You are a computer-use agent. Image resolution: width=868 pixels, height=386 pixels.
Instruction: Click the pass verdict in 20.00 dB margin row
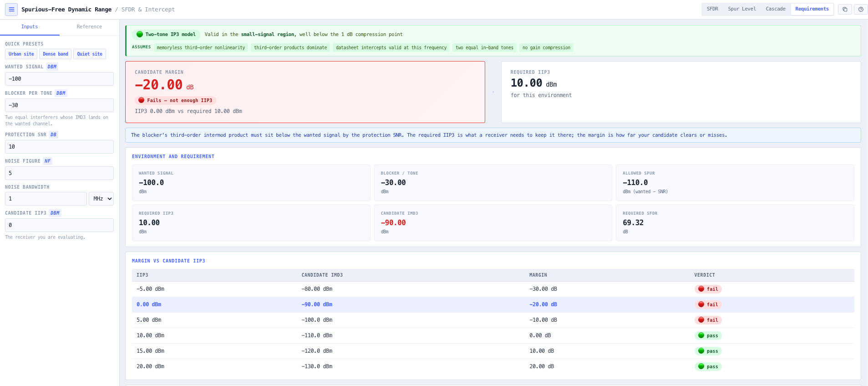pyautogui.click(x=708, y=367)
